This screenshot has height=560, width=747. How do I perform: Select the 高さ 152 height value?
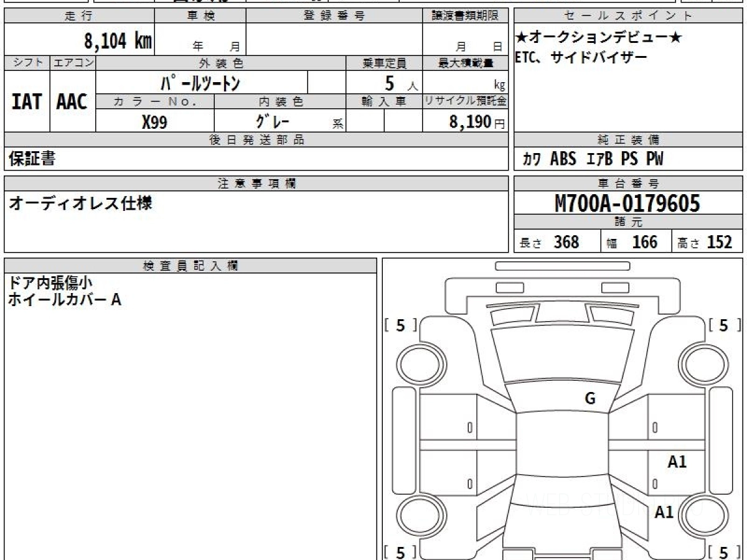(704, 242)
